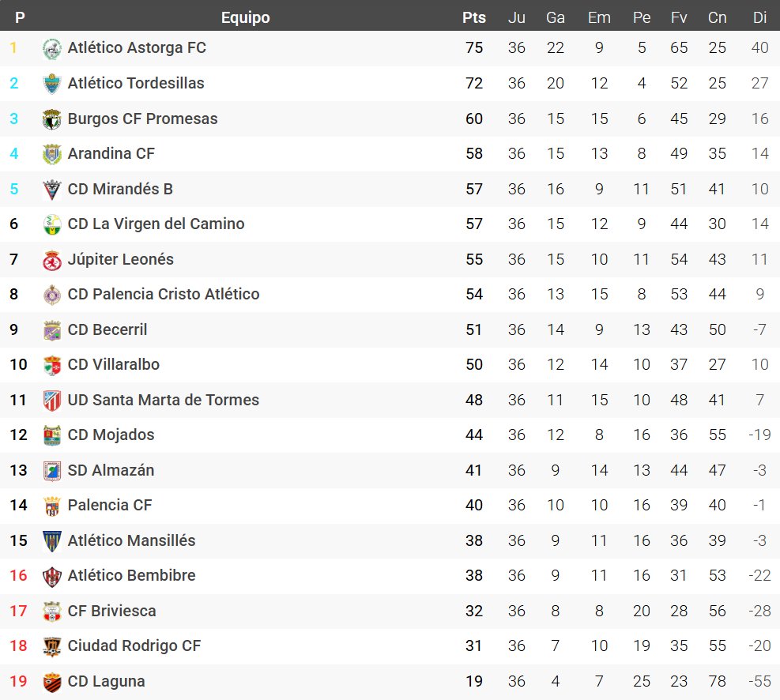Image resolution: width=780 pixels, height=700 pixels.
Task: Click the Pts column header
Action: pos(474,17)
